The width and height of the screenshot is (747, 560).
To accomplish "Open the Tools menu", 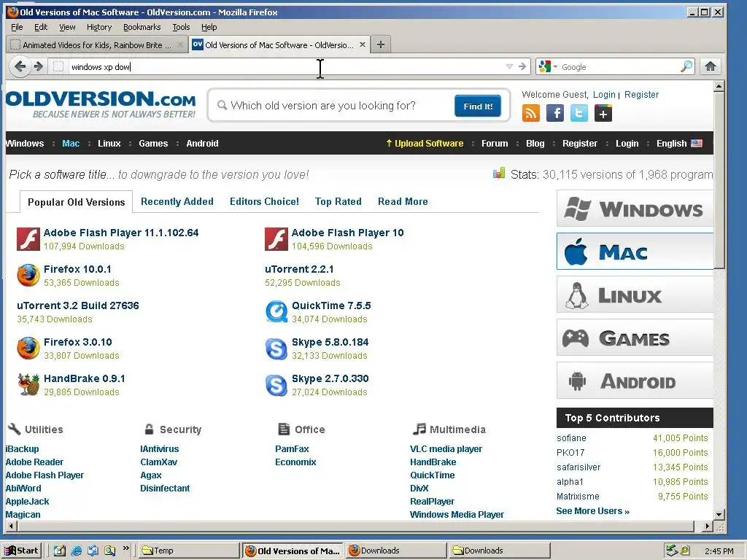I will 181,27.
